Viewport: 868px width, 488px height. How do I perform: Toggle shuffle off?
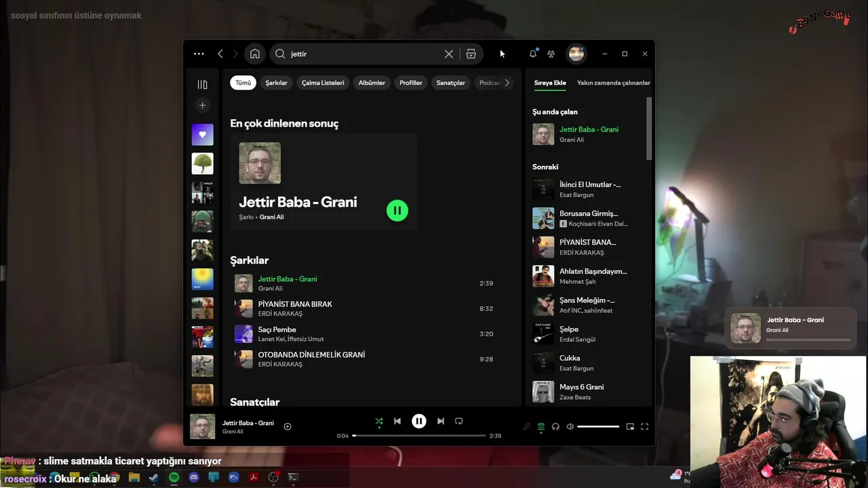pos(379,422)
